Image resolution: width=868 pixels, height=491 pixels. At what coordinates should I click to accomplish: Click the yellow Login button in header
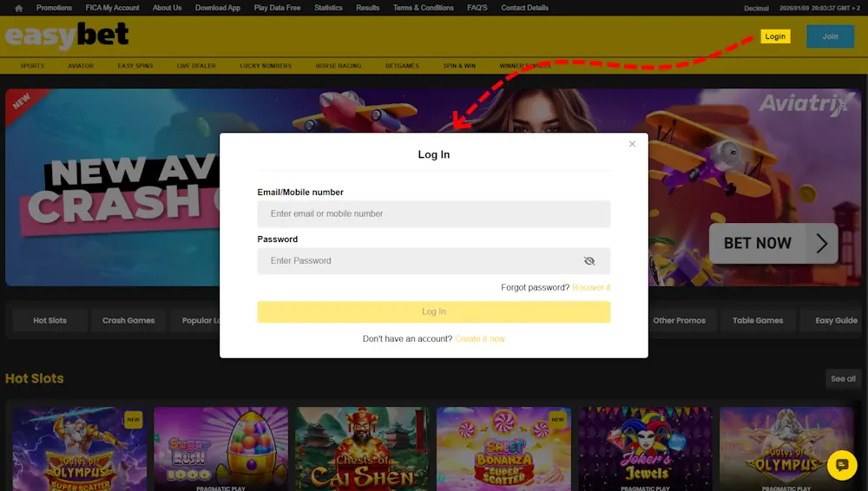pyautogui.click(x=775, y=36)
